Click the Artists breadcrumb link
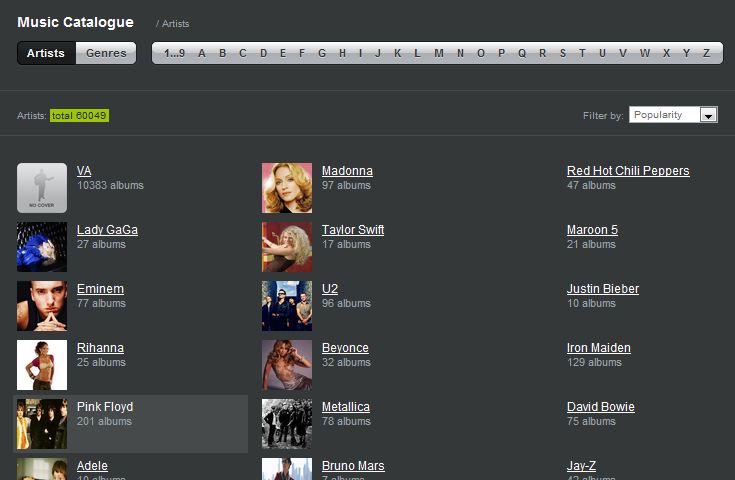The image size is (735, 480). click(x=175, y=23)
